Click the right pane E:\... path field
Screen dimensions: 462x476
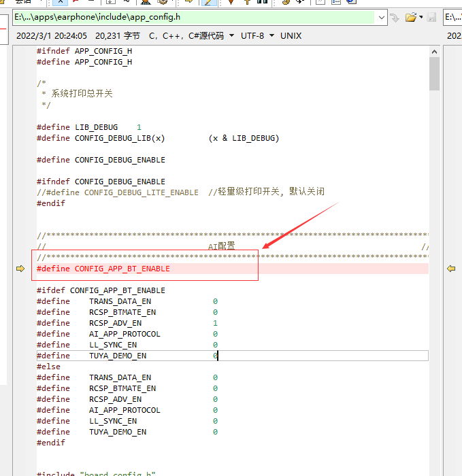tap(453, 17)
